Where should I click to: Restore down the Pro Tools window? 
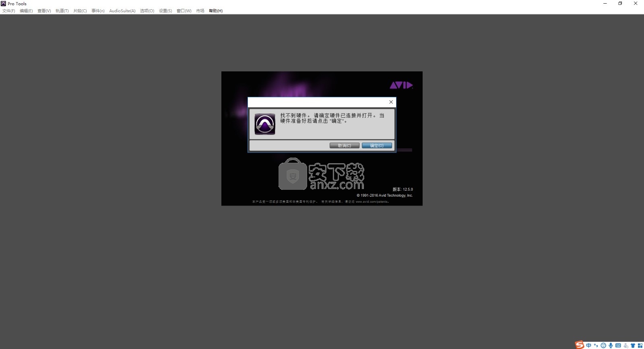pos(620,3)
